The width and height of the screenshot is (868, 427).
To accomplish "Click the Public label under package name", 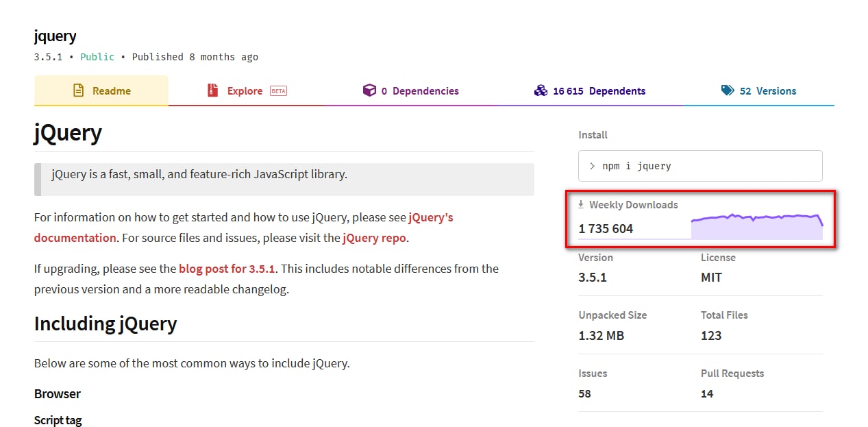I will pos(97,57).
